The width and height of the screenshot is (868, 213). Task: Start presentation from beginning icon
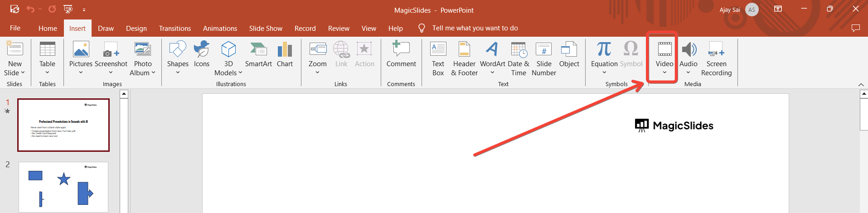[68, 9]
